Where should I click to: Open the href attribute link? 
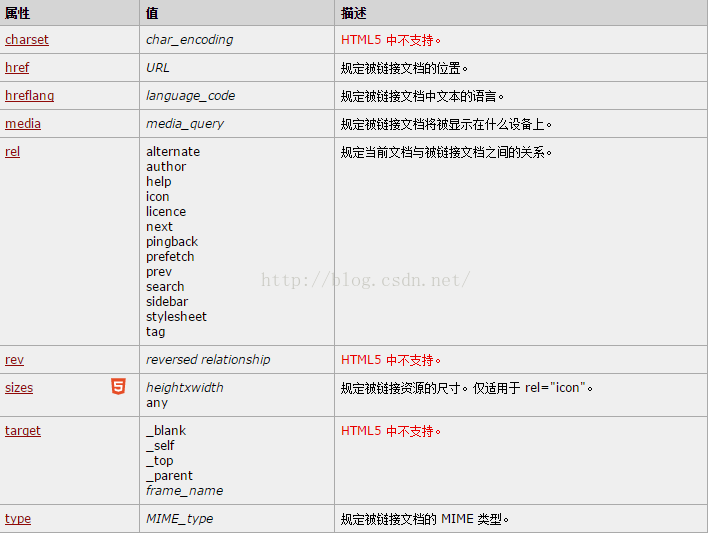[x=17, y=68]
